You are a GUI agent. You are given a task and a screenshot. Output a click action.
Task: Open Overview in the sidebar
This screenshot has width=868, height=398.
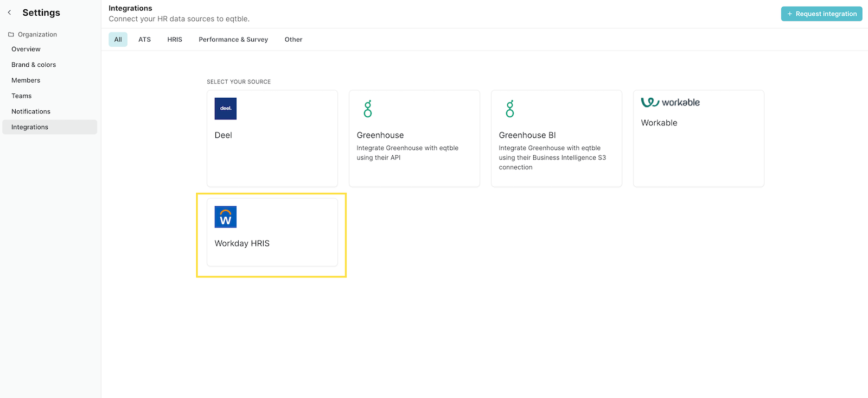click(50, 49)
